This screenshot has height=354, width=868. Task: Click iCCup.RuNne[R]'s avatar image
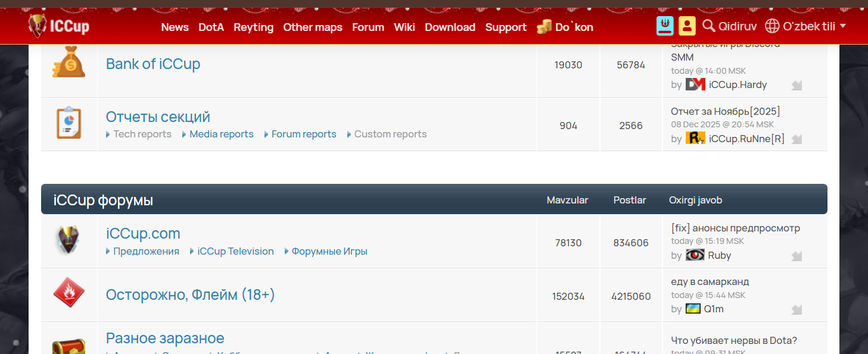[x=695, y=138]
